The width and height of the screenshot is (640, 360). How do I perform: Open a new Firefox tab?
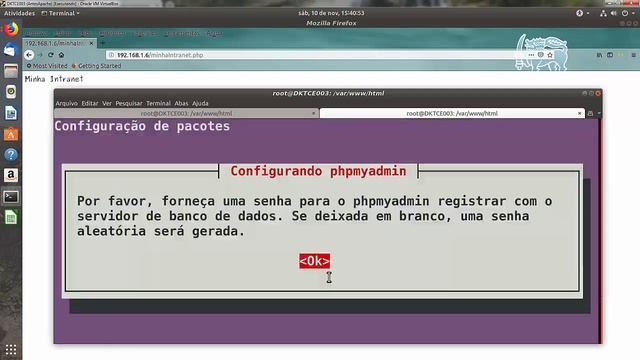[x=103, y=43]
